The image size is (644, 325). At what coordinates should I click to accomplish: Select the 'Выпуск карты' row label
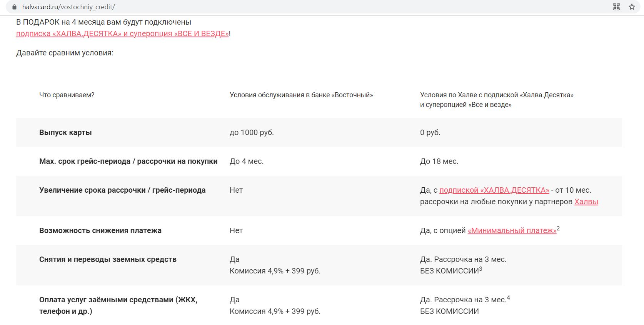point(65,132)
